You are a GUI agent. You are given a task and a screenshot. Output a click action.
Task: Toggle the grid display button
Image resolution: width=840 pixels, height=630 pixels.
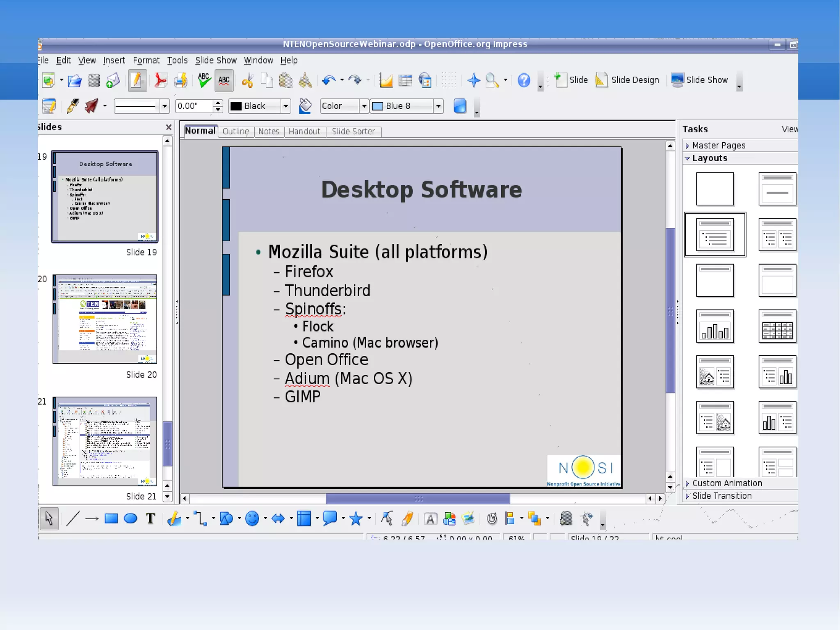(449, 80)
